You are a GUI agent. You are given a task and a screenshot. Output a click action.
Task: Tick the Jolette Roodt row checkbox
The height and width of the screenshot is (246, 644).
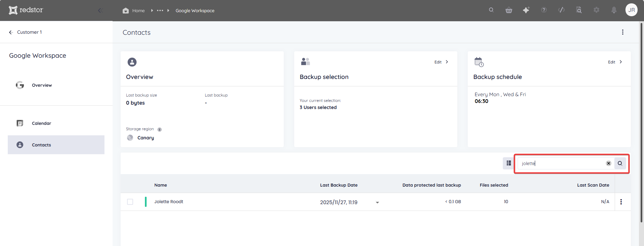(x=130, y=202)
